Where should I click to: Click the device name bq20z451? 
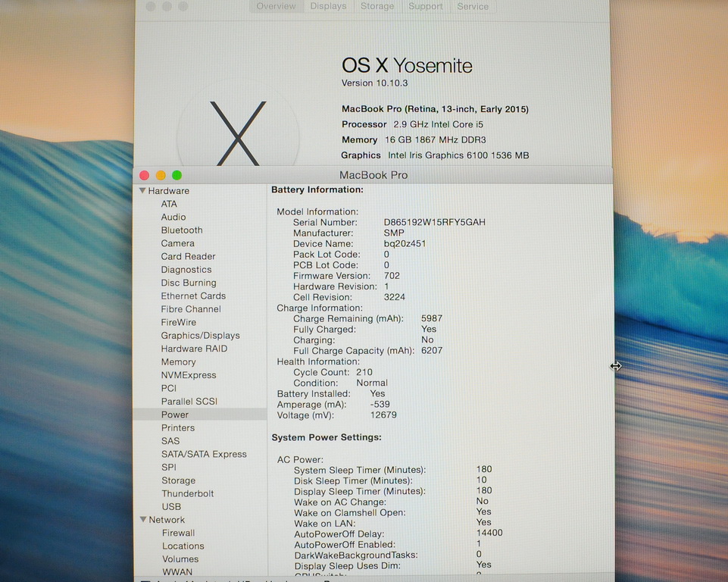pos(405,243)
